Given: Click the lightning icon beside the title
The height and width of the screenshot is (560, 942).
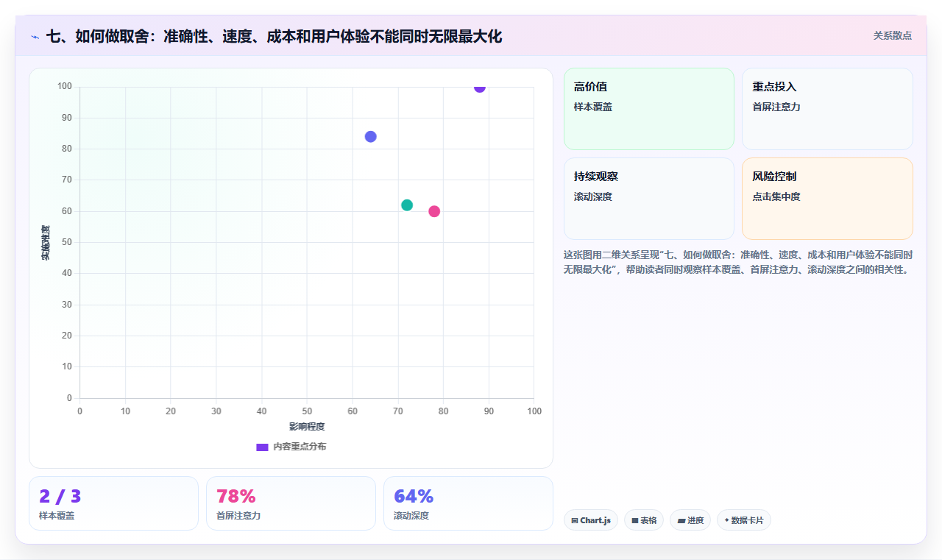Looking at the screenshot, I should pos(35,36).
